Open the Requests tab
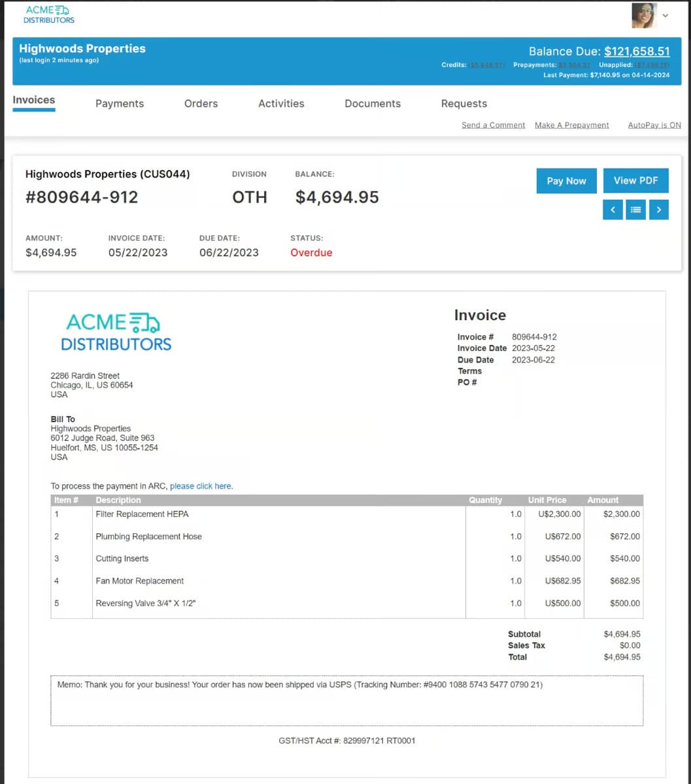Screen dimensions: 691x784 464,103
